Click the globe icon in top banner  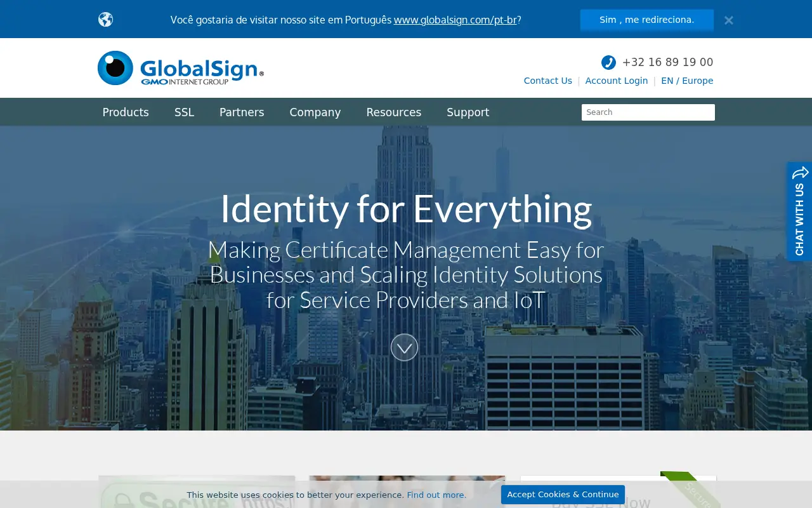[105, 20]
